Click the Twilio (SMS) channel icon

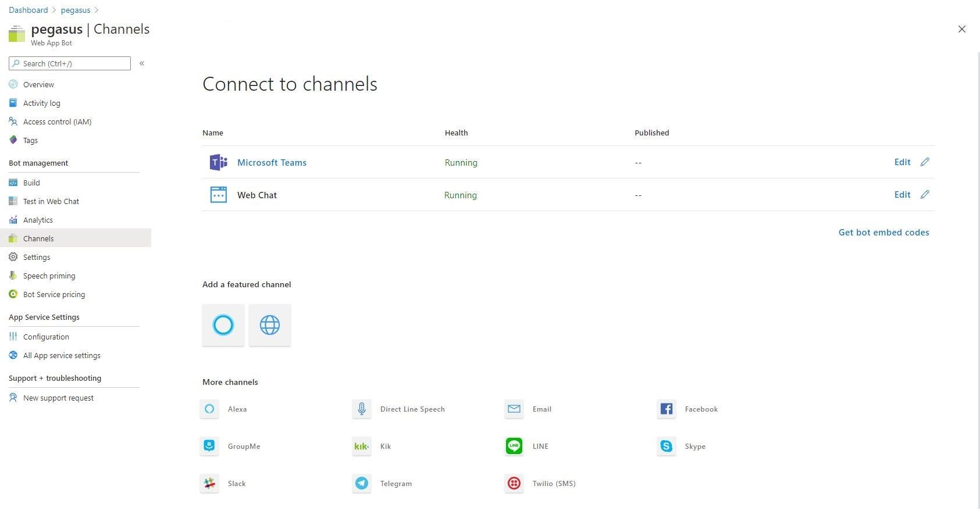tap(514, 483)
